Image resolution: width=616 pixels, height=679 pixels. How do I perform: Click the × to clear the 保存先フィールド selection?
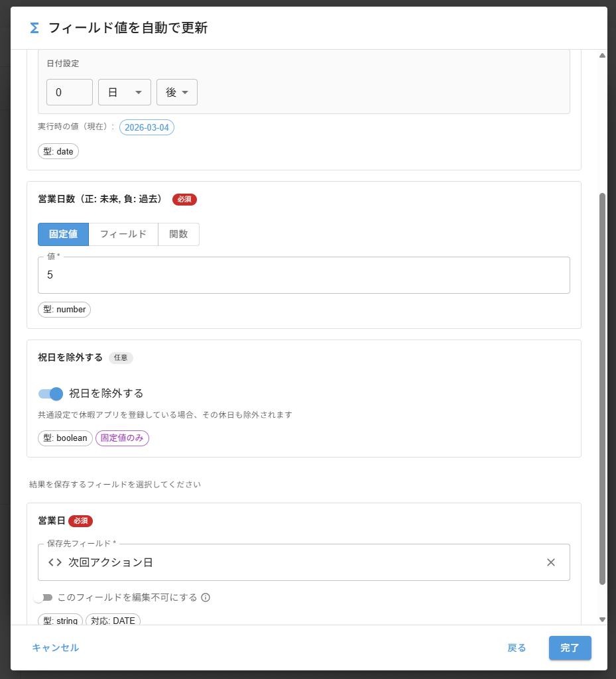[550, 562]
